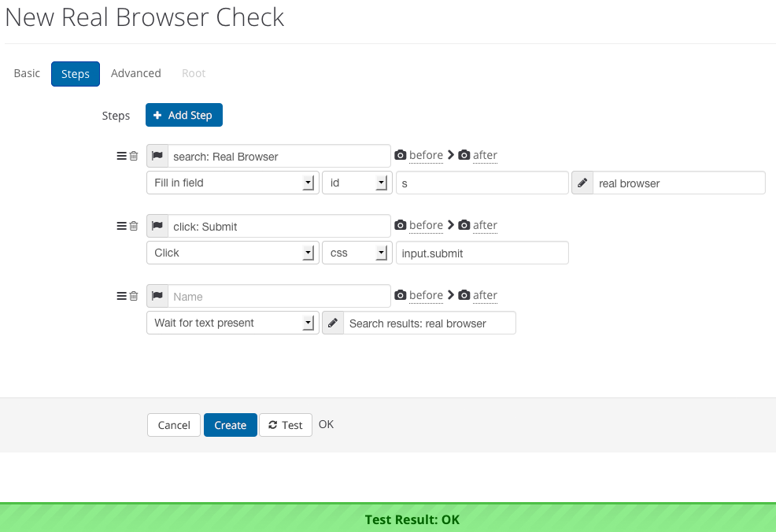Click flag icon beside 'click: Submit' name
The width and height of the screenshot is (776, 532).
click(x=157, y=226)
